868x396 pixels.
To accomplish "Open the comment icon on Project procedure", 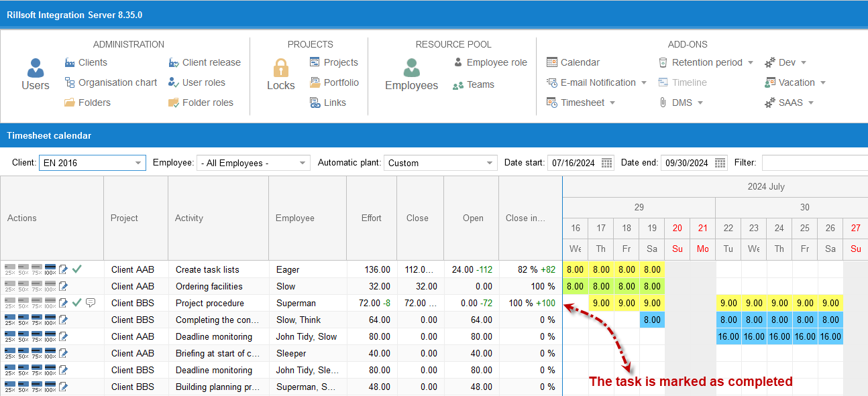I will pos(91,303).
